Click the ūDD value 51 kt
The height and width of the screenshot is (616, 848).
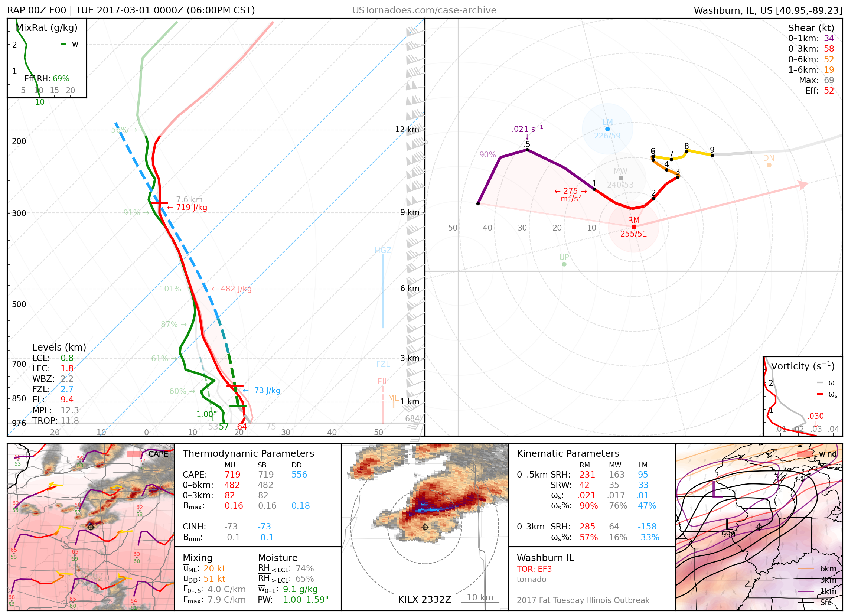pyautogui.click(x=214, y=579)
